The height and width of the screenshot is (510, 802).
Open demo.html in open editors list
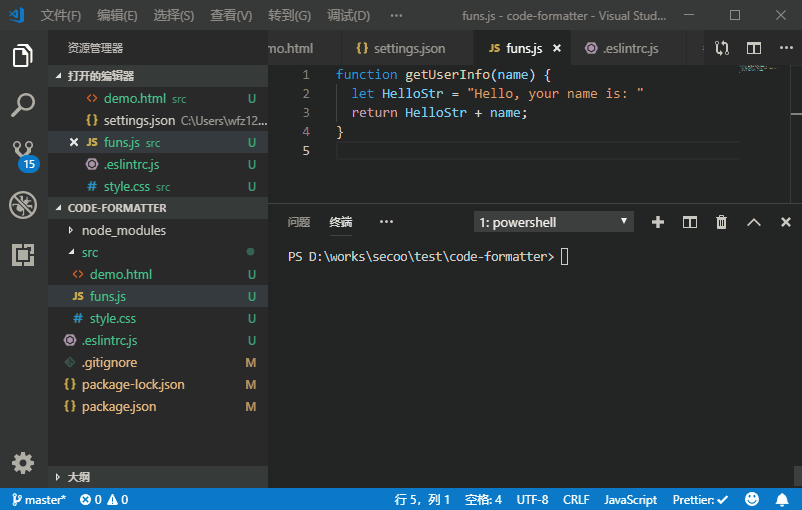pyautogui.click(x=158, y=98)
